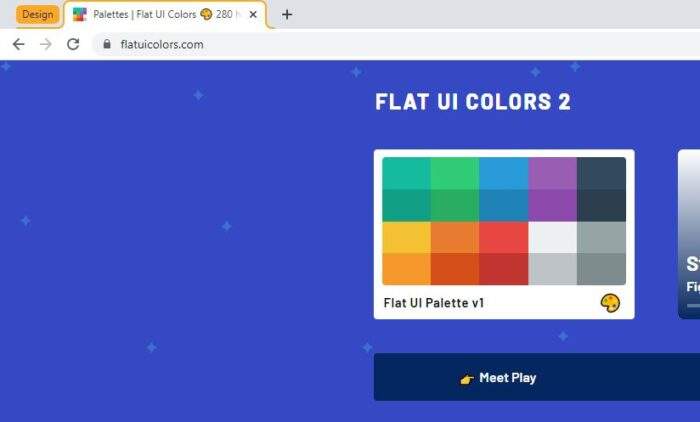Image resolution: width=700 pixels, height=422 pixels.
Task: Pick the white clouds swatch in third row
Action: tap(552, 238)
